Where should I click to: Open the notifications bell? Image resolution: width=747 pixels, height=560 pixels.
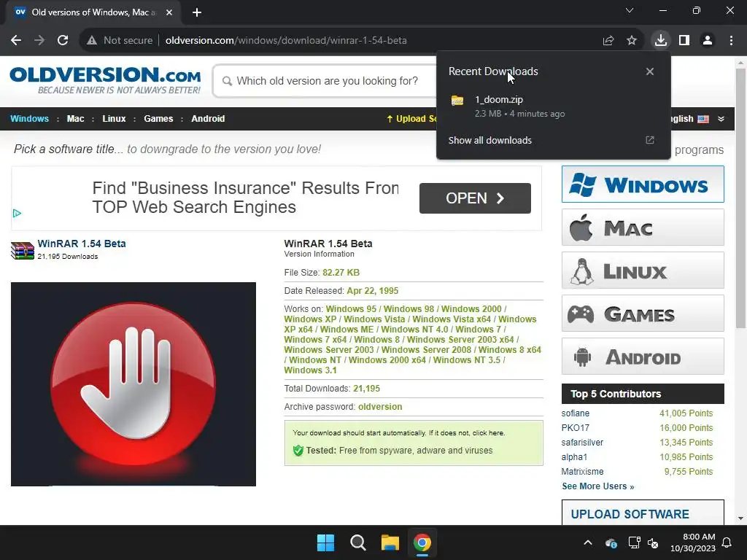coord(727,542)
